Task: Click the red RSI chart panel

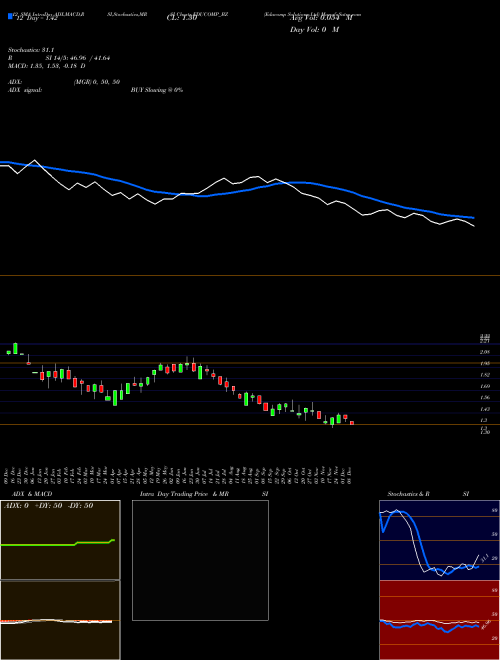Action: point(439,620)
